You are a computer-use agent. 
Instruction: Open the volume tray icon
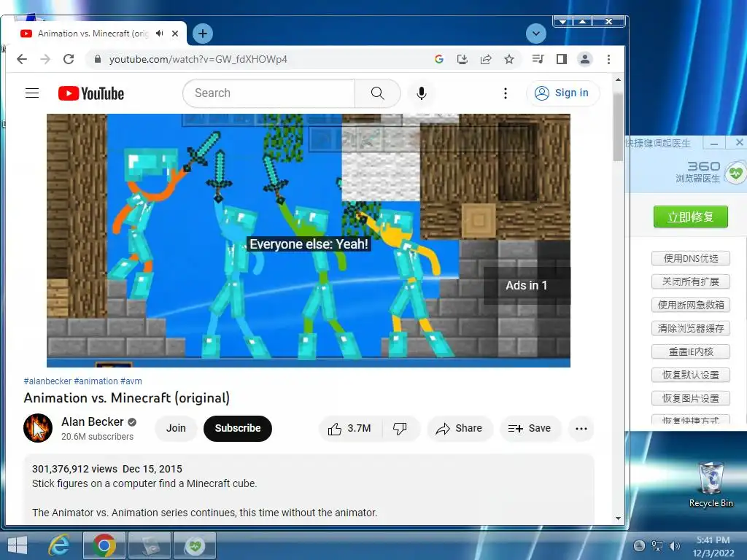[x=674, y=546]
